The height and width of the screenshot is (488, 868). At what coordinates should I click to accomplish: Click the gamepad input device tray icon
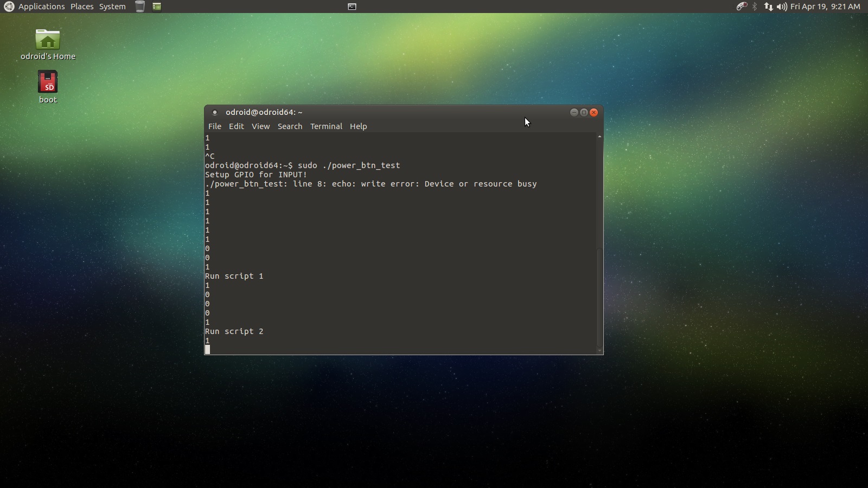point(742,7)
